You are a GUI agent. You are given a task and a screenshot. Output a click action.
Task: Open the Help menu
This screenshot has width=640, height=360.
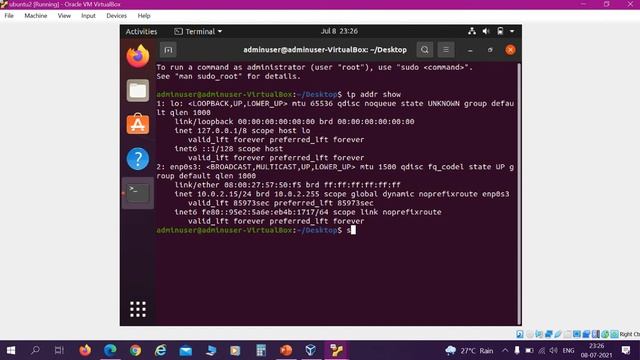tap(144, 16)
